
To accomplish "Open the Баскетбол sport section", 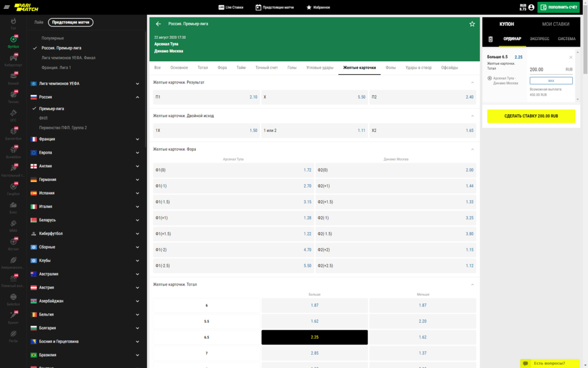I will [14, 134].
